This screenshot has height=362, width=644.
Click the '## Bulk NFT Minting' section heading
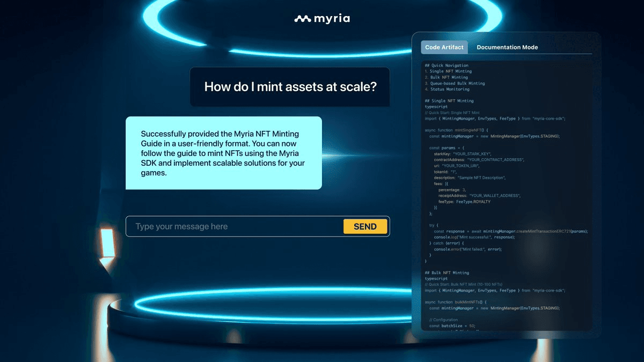click(x=447, y=272)
